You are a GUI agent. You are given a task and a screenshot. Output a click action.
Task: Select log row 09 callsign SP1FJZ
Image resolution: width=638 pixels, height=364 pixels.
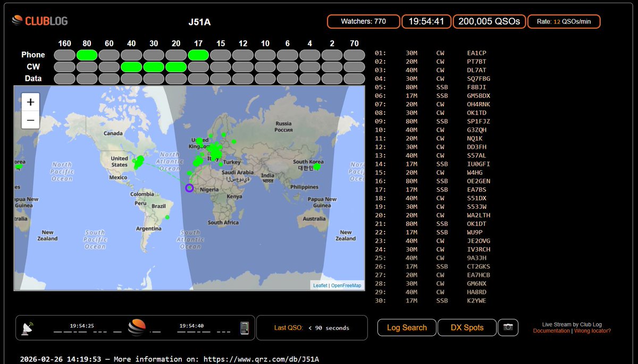point(479,121)
